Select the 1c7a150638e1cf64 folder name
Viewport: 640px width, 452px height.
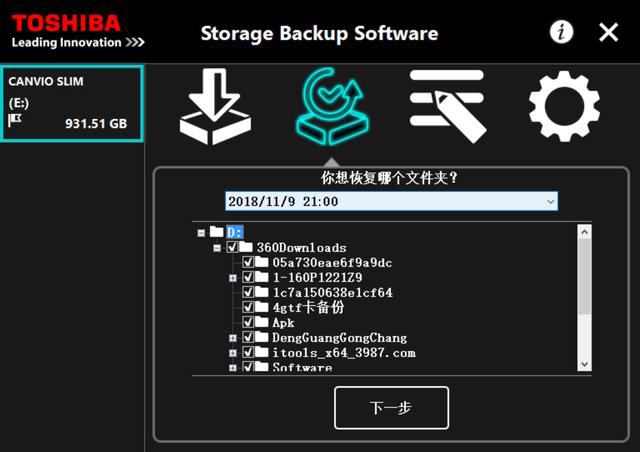coord(332,293)
